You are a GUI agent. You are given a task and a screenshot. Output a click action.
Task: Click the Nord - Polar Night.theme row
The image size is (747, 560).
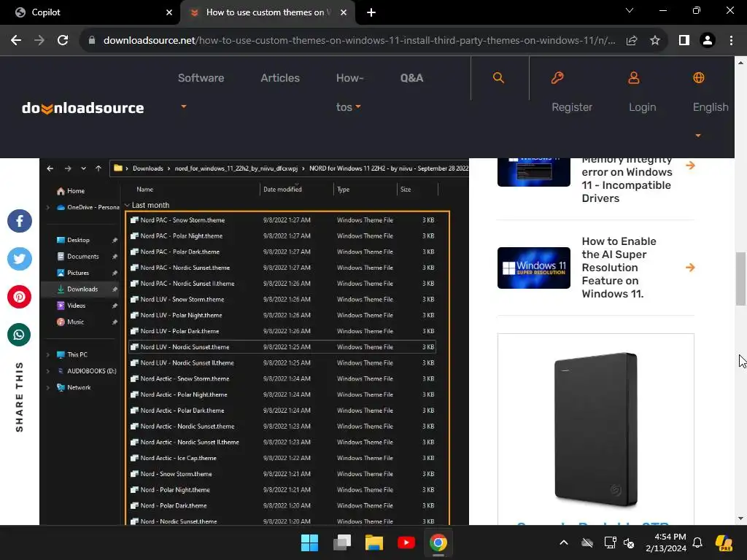282,490
